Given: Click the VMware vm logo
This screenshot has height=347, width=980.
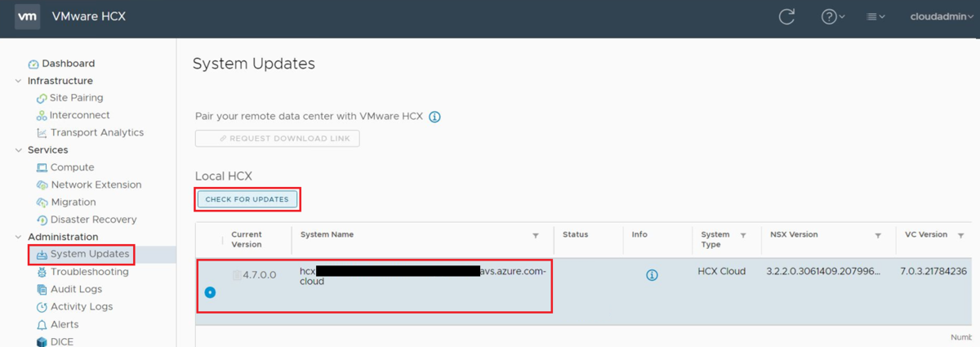Looking at the screenshot, I should click(27, 16).
